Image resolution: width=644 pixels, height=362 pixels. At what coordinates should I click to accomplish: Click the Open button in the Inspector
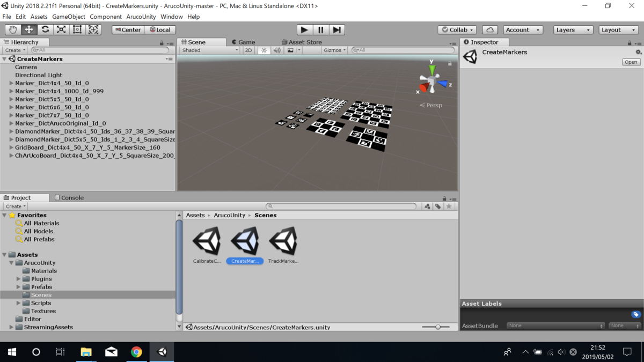pos(631,62)
